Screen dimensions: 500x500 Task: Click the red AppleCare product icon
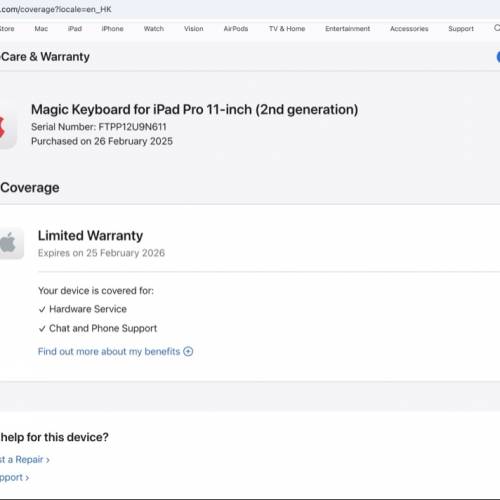[7, 126]
